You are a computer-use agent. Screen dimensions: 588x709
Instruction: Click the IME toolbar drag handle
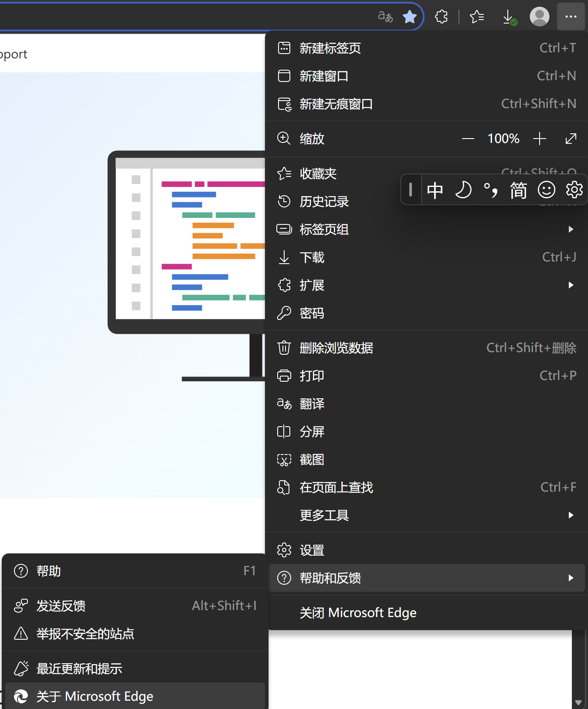411,190
